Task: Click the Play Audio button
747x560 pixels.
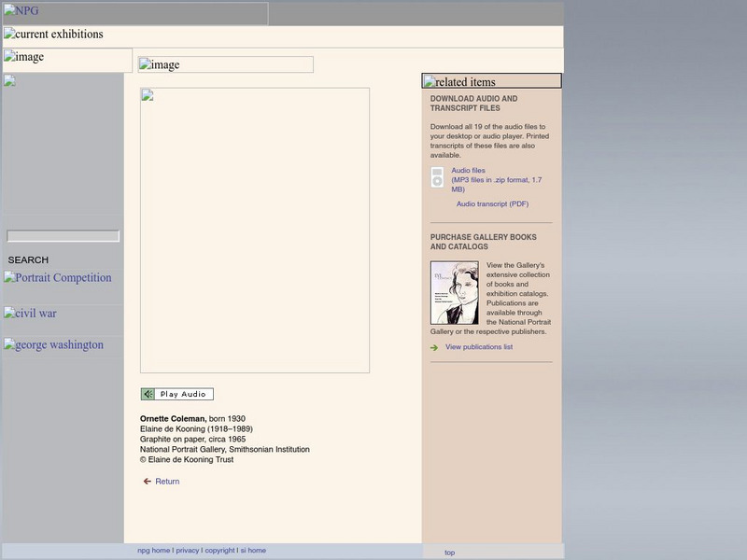Action: [183, 394]
